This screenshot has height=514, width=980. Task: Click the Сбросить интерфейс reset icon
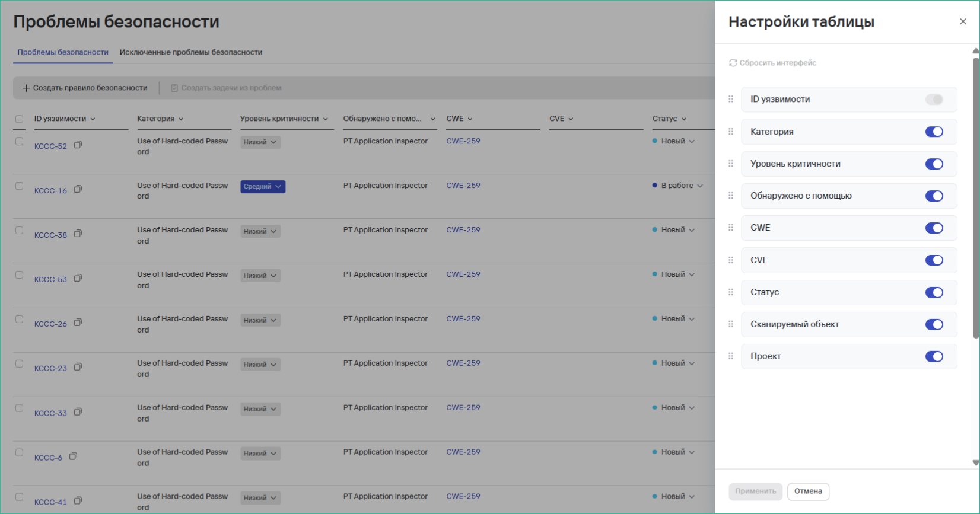[x=733, y=63]
